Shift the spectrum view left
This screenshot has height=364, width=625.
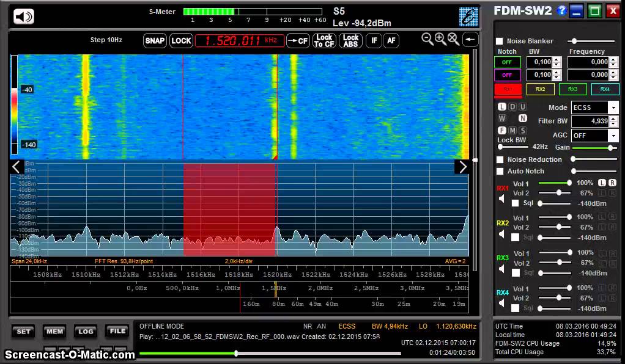[17, 167]
